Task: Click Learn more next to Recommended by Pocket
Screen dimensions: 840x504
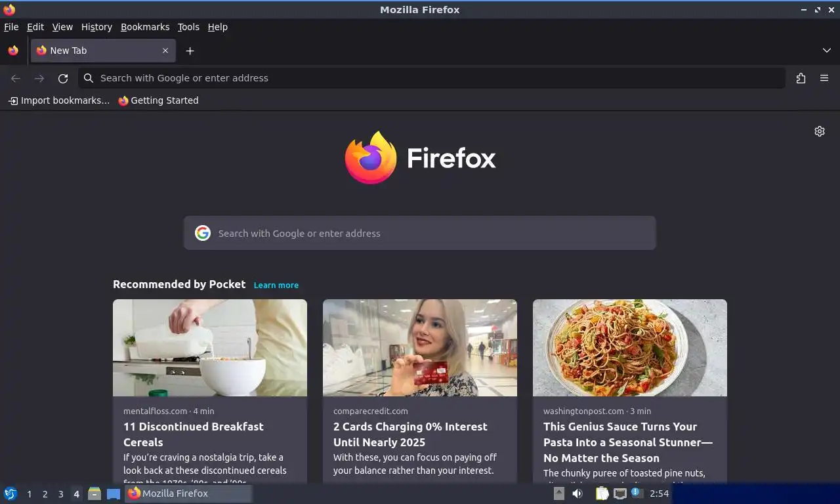Action: [276, 285]
